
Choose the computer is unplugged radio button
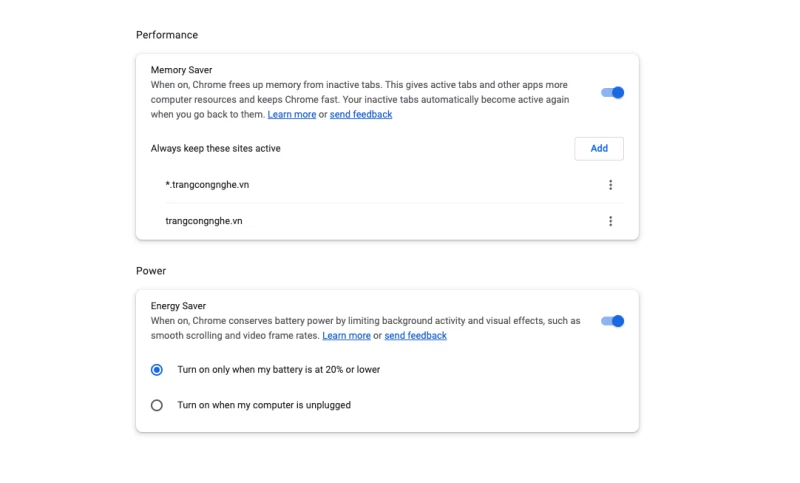[x=157, y=405]
